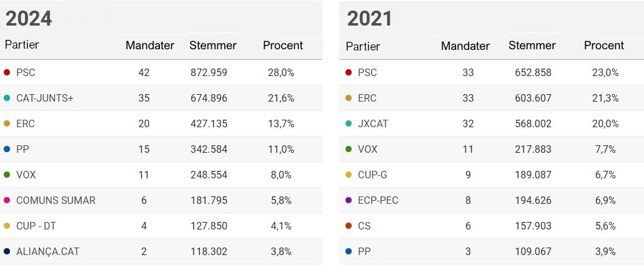Click the green dot beside VOX in 2021
The width and height of the screenshot is (644, 265).
coord(349,150)
